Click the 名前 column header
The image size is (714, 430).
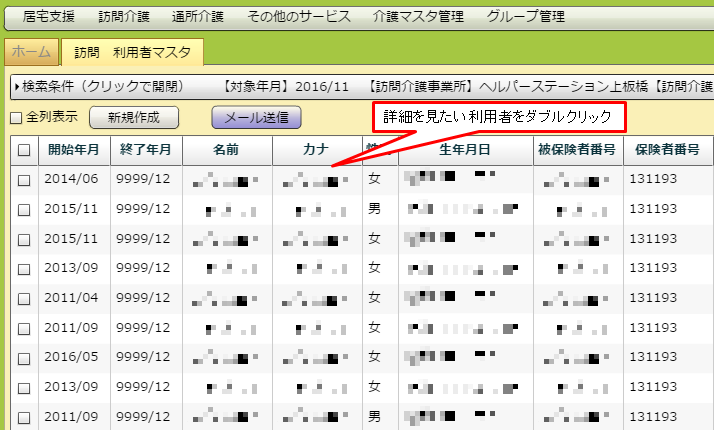click(x=226, y=150)
